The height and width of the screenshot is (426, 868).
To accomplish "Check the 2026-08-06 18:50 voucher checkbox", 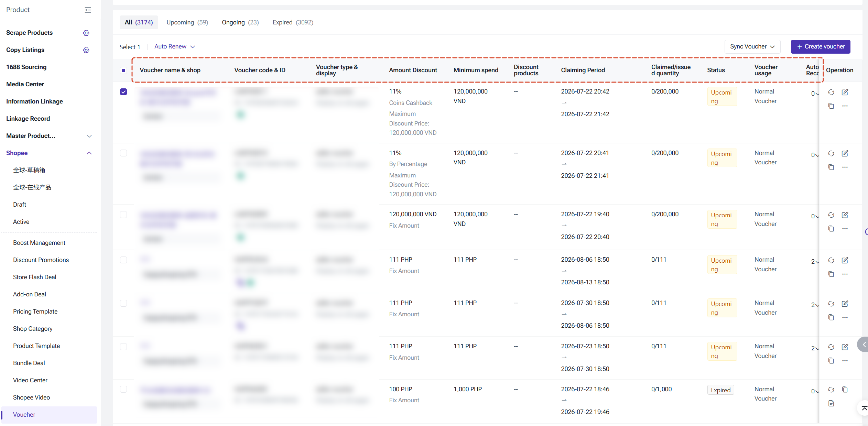I will click(x=123, y=260).
